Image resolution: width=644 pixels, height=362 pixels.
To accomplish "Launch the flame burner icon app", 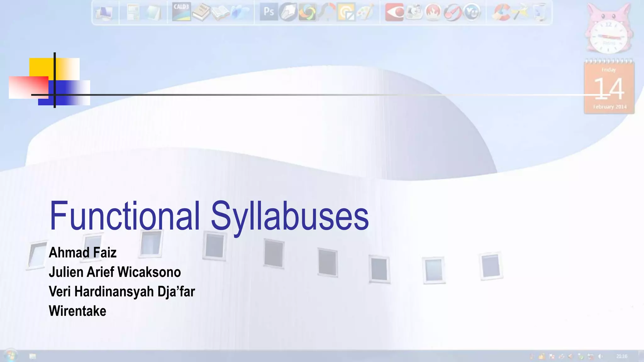I will pyautogui.click(x=433, y=13).
